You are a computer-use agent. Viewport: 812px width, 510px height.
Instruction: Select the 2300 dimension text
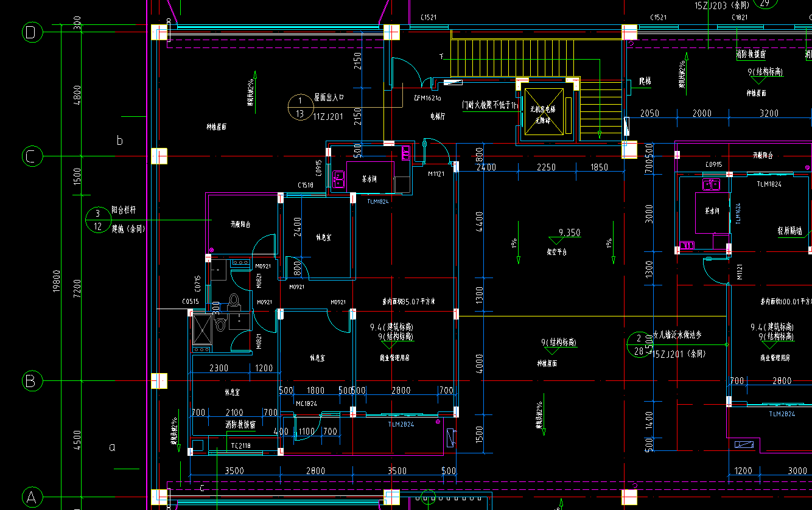(219, 368)
